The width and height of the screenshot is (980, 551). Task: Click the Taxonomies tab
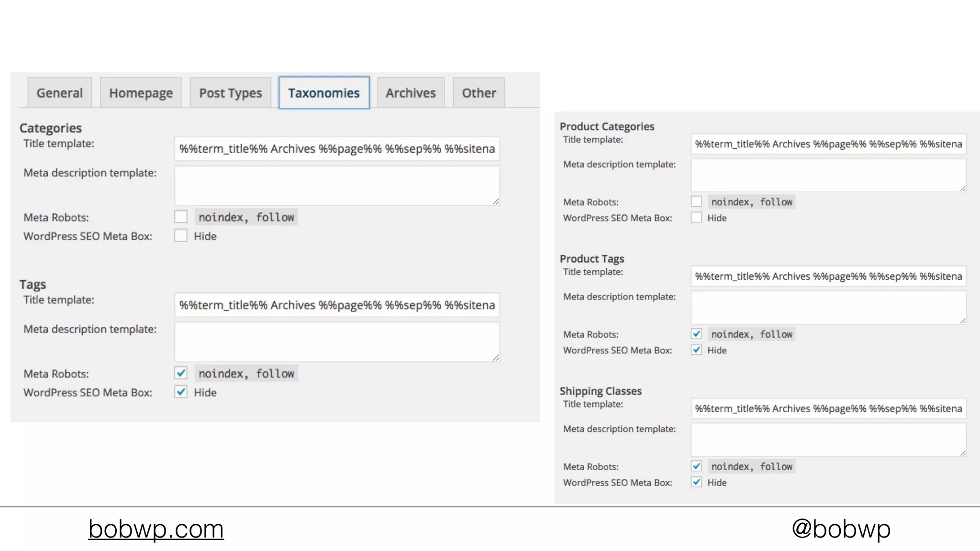pyautogui.click(x=324, y=93)
